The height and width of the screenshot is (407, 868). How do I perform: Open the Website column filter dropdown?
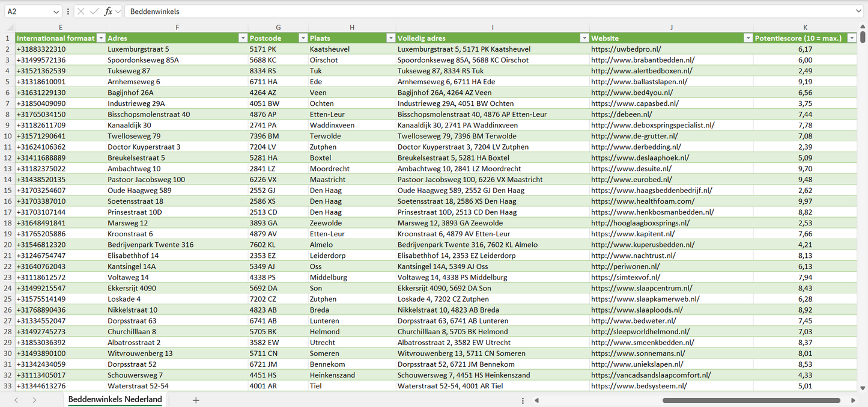point(748,38)
